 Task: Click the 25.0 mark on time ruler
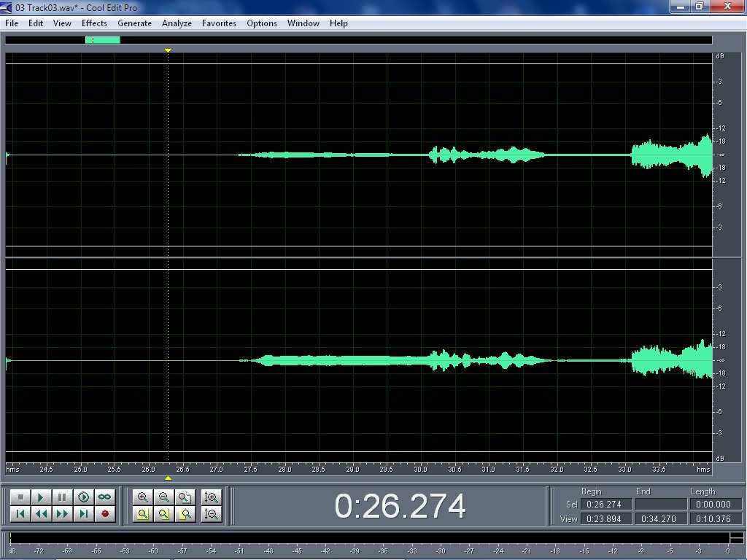point(80,470)
